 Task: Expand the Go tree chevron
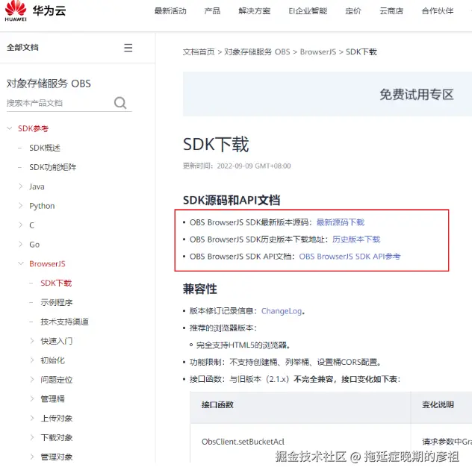coord(21,244)
